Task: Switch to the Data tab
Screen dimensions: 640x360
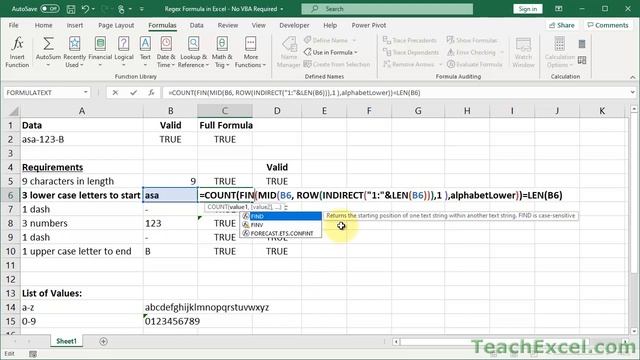Action: click(x=196, y=25)
